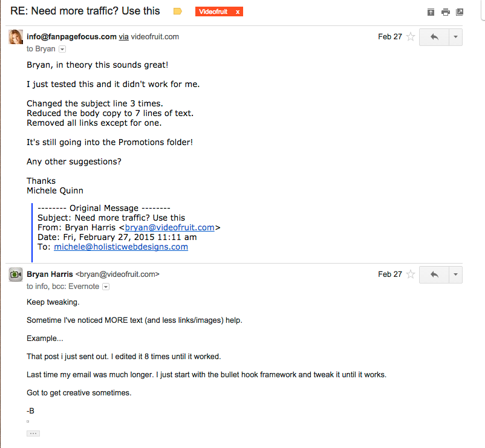Show details arrow next to 'to Bryan'
485x448 pixels.
[x=62, y=49]
